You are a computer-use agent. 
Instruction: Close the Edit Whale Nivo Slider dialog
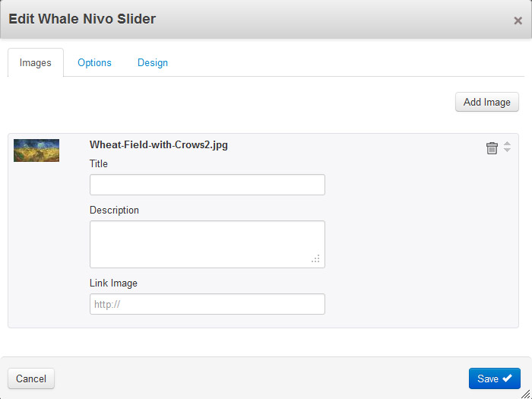point(518,21)
